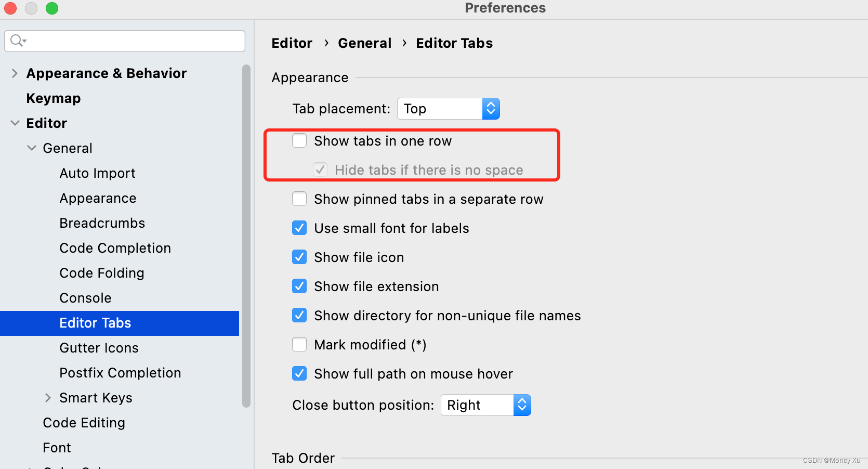Click the Appearance section heading

point(310,77)
